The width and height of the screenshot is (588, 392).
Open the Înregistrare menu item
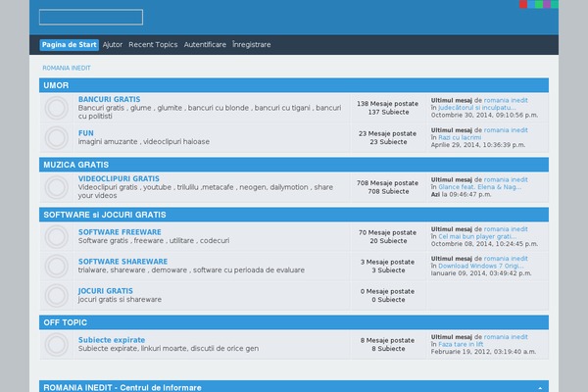[x=252, y=45]
